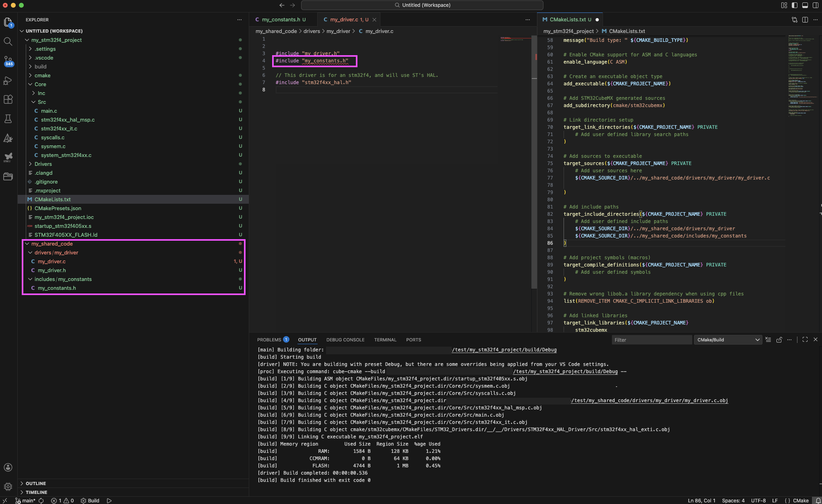Open the Extensions view

point(8,99)
